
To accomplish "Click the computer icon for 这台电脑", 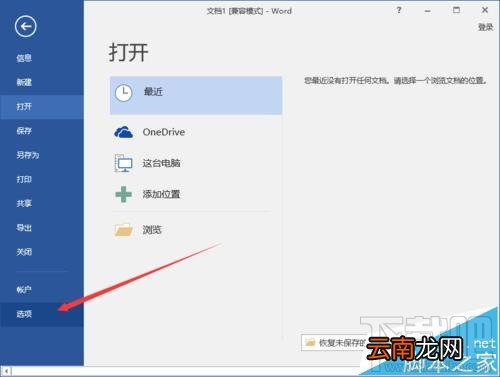I will tap(123, 163).
